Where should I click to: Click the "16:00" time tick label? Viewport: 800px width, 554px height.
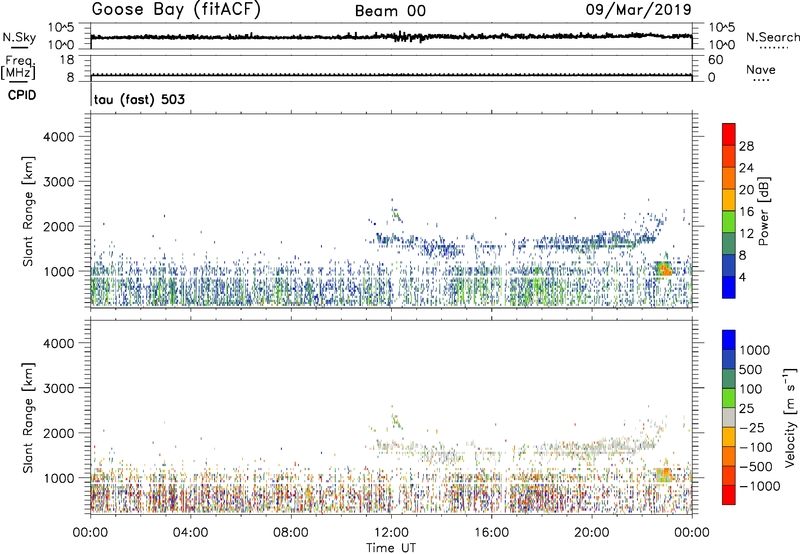(x=491, y=533)
